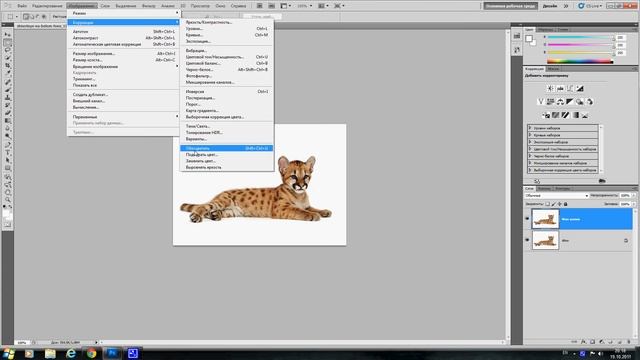The height and width of the screenshot is (360, 640).
Task: Select the Clone Stamp tool
Action: (x=7, y=98)
